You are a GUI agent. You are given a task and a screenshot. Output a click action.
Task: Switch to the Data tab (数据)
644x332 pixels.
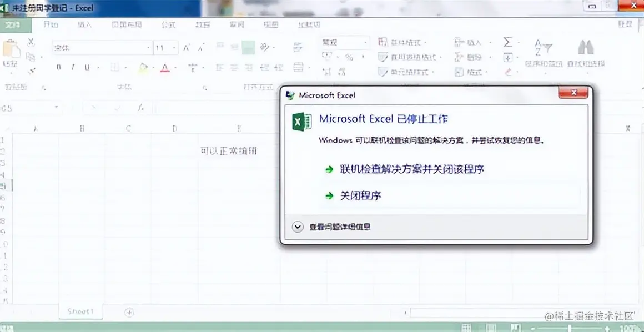(x=203, y=24)
